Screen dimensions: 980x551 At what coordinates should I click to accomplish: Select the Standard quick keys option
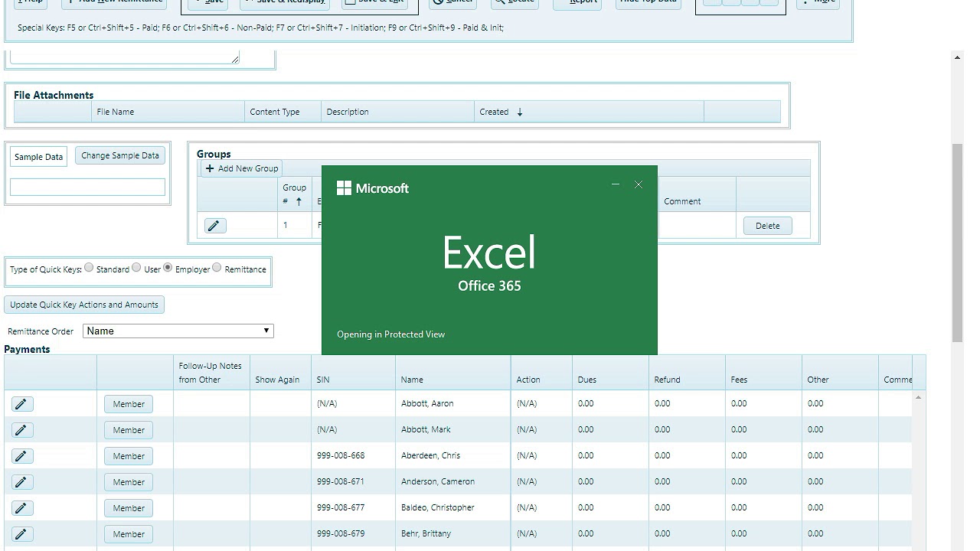(x=89, y=268)
